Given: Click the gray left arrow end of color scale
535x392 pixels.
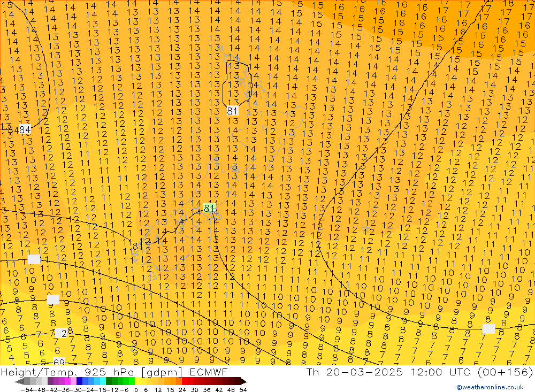Looking at the screenshot, I should point(19,381).
